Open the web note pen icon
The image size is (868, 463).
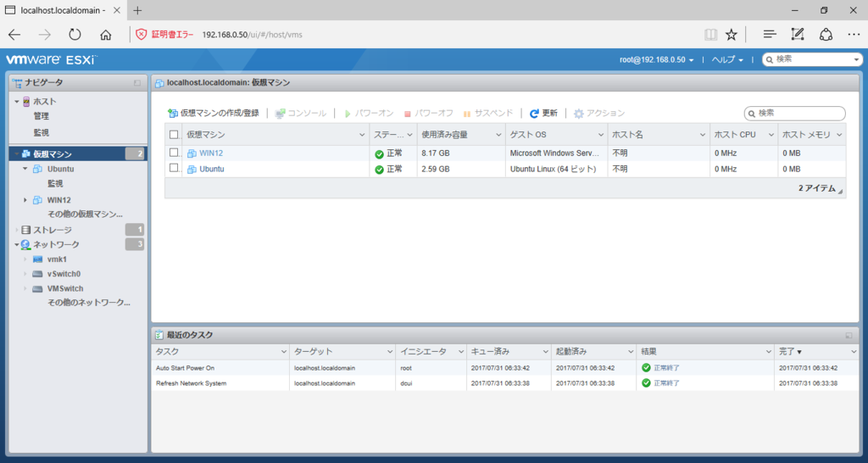pos(797,35)
